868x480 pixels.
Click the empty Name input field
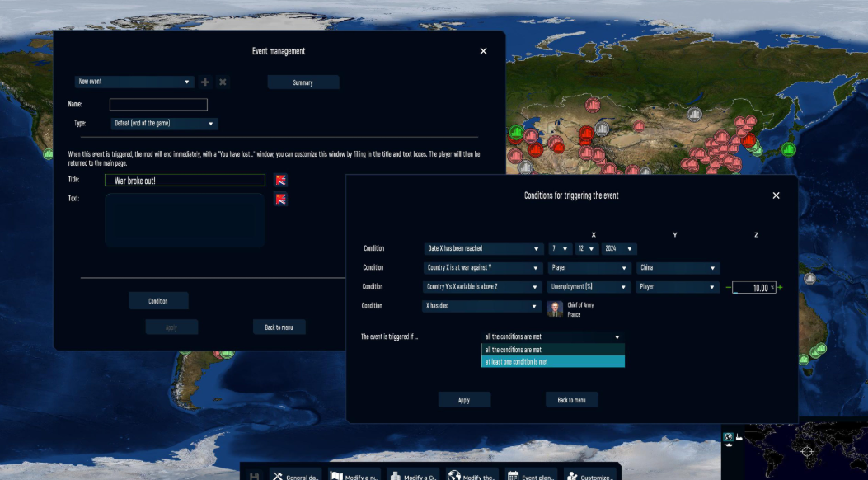coord(158,105)
